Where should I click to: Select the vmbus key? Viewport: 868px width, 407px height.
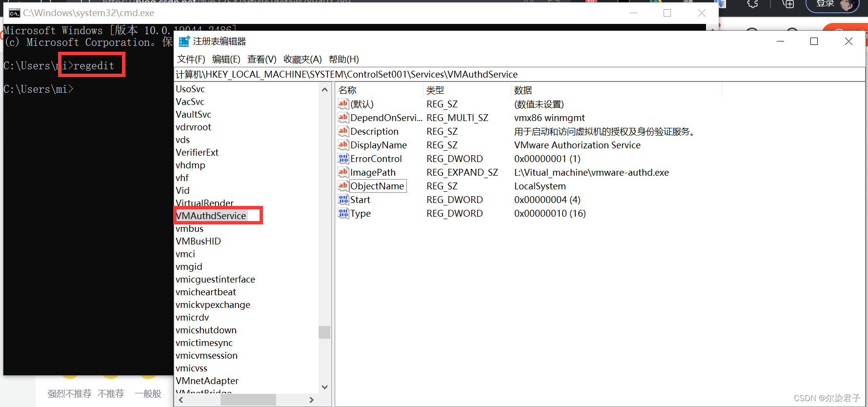(189, 228)
